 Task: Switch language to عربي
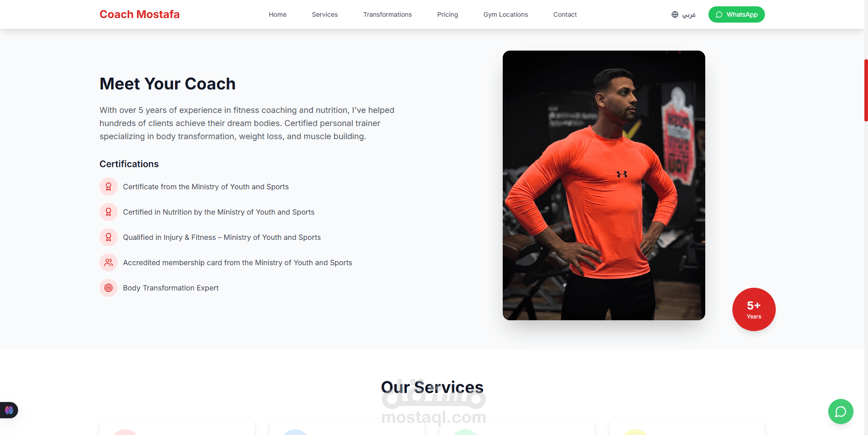pyautogui.click(x=689, y=14)
